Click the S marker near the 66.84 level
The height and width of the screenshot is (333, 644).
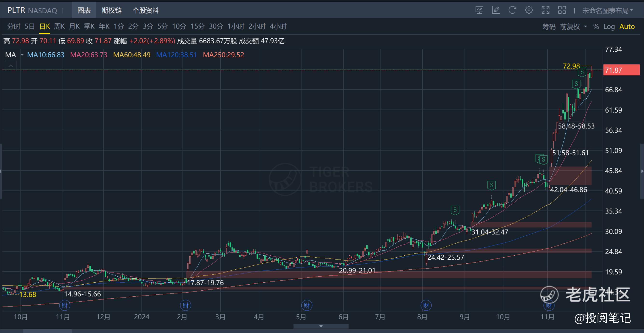click(576, 84)
